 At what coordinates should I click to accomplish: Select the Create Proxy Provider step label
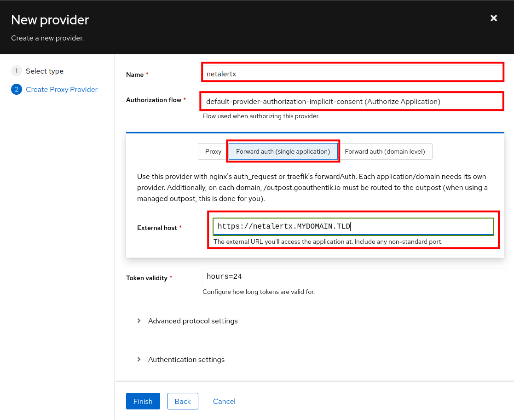(62, 89)
